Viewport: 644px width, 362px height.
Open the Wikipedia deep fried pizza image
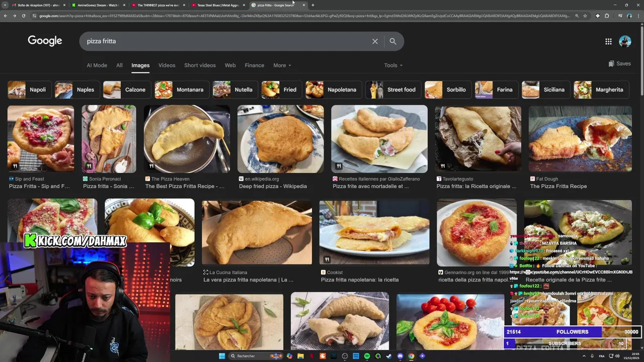point(280,139)
